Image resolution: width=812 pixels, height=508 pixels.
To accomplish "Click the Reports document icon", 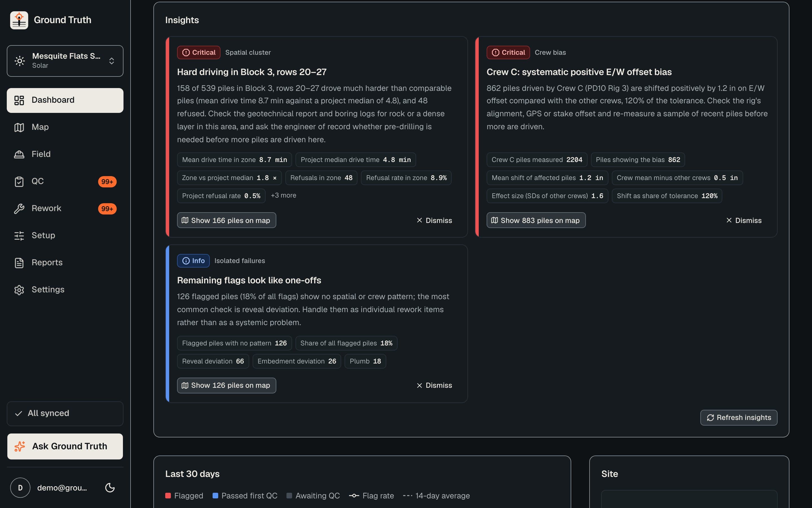I will tap(19, 263).
